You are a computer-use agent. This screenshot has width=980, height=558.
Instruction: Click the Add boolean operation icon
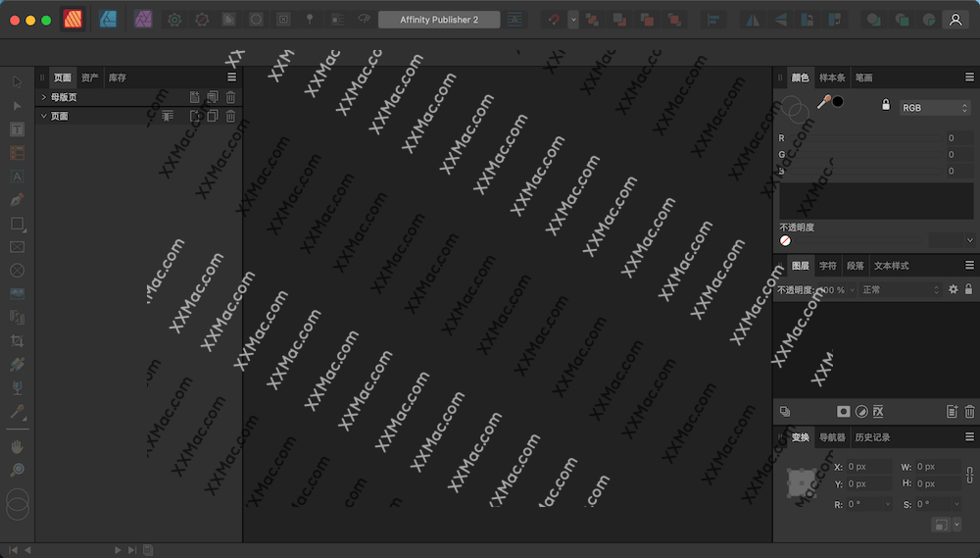click(x=874, y=20)
